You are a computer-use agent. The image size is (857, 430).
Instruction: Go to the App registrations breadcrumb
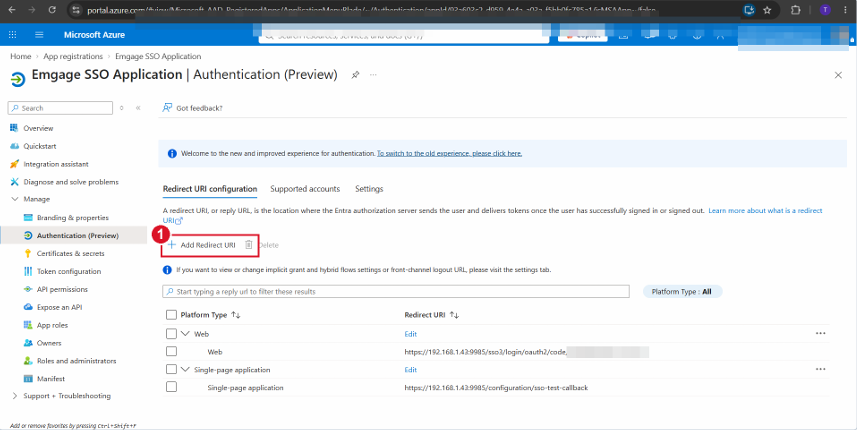point(73,56)
